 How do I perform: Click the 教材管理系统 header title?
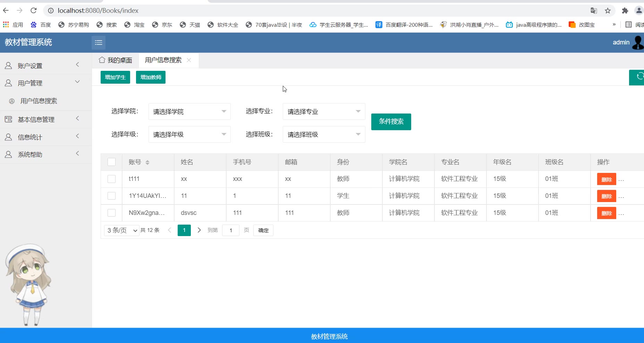28,42
